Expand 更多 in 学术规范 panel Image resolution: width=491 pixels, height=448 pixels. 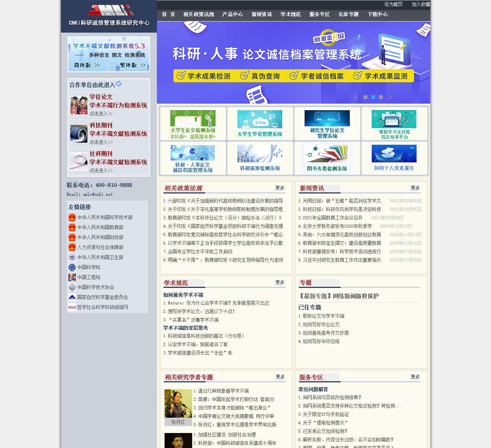click(x=280, y=283)
